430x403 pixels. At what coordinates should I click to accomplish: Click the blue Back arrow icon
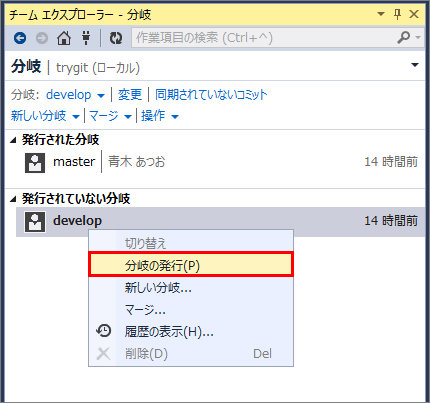(x=20, y=38)
